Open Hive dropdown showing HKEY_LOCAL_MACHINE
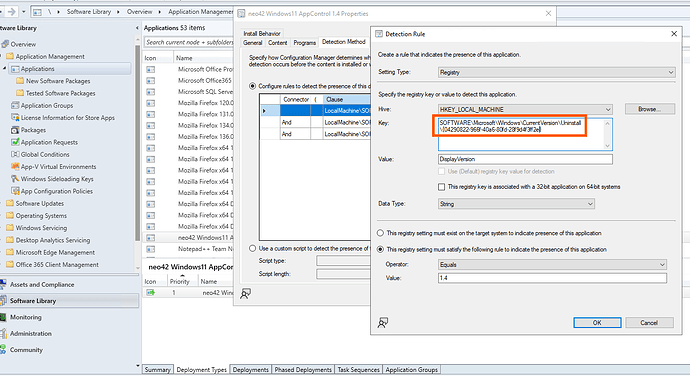The height and width of the screenshot is (376, 690). [525, 109]
